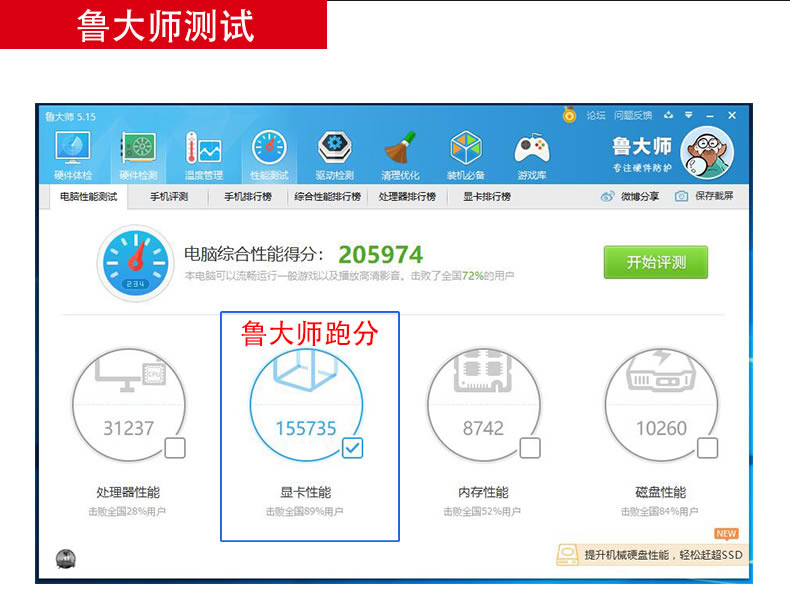Switch to 手机评测 tab
This screenshot has width=790, height=615.
[x=169, y=196]
